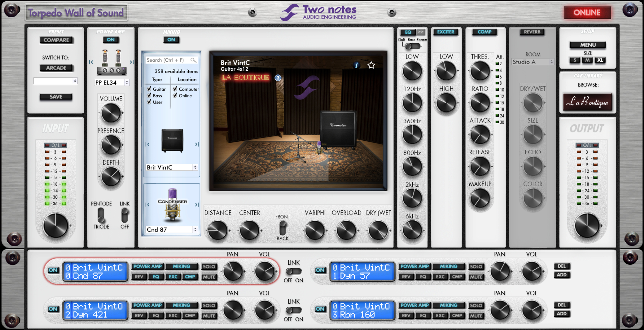
Task: Go to next power amp arrow
Action: [x=132, y=62]
